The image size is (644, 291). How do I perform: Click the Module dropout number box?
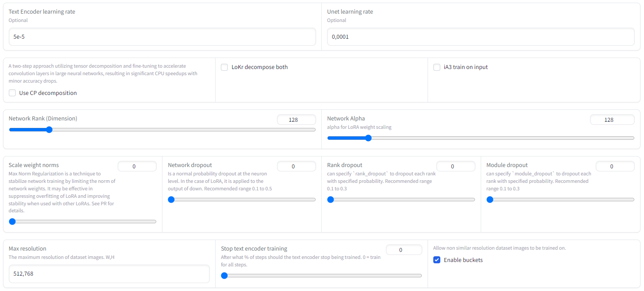point(615,167)
